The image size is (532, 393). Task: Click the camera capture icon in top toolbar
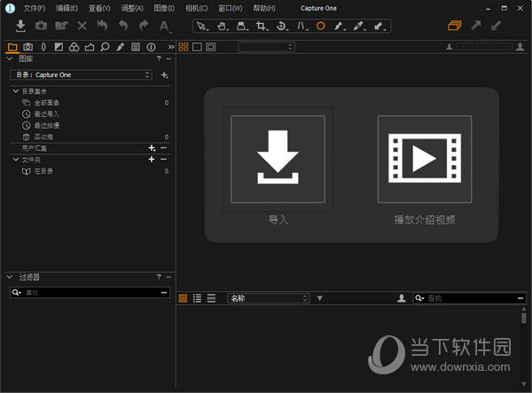[x=41, y=26]
